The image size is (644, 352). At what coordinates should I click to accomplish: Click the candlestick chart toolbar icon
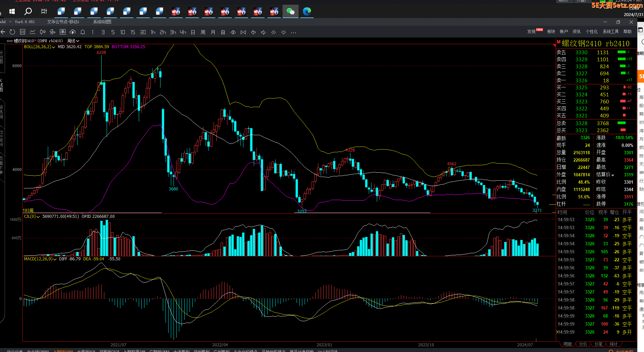42,32
